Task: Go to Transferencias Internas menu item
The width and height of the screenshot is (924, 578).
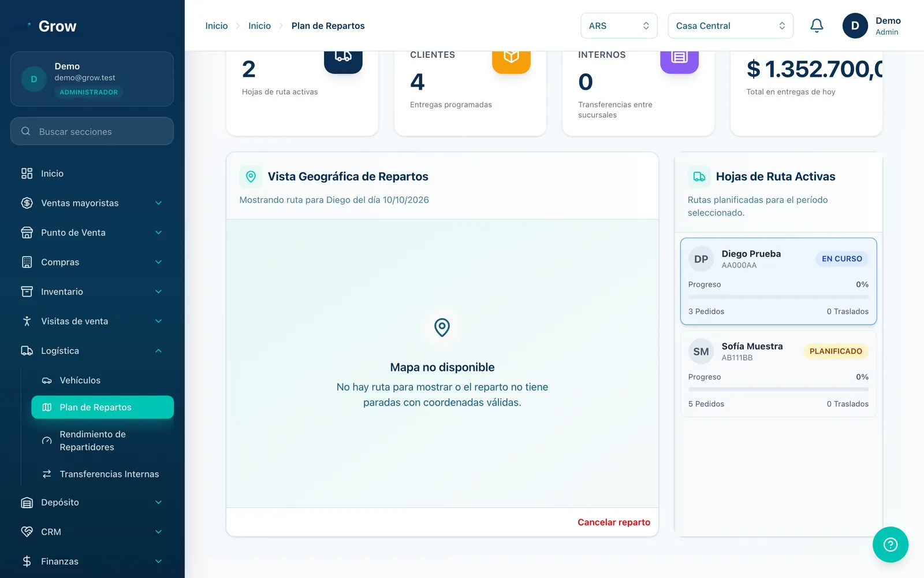Action: [x=102, y=474]
